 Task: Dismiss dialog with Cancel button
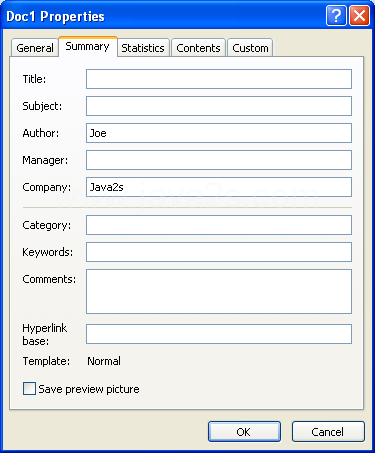[x=328, y=432]
